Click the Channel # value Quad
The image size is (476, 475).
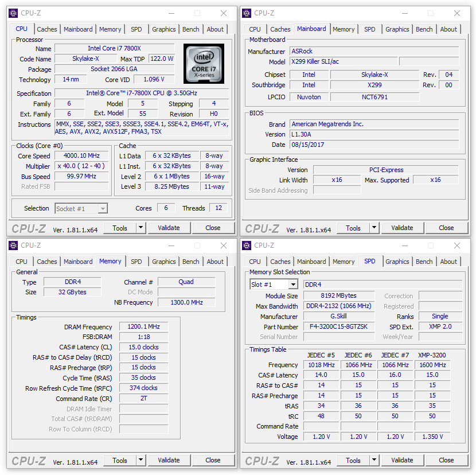186,282
